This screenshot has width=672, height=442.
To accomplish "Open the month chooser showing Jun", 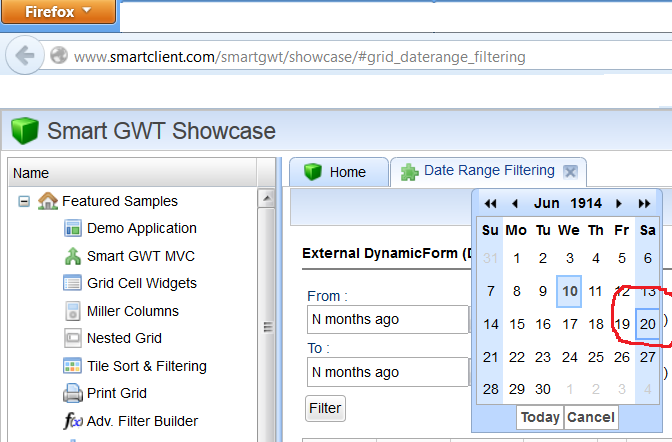I will click(x=546, y=203).
